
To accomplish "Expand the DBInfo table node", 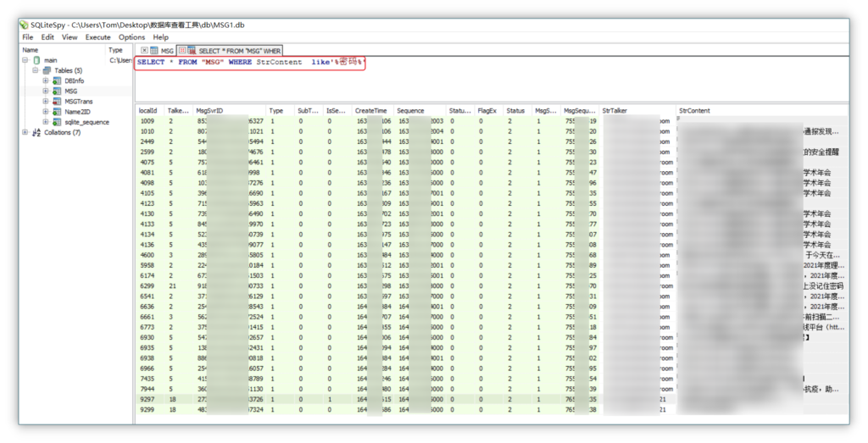I will coord(46,80).
